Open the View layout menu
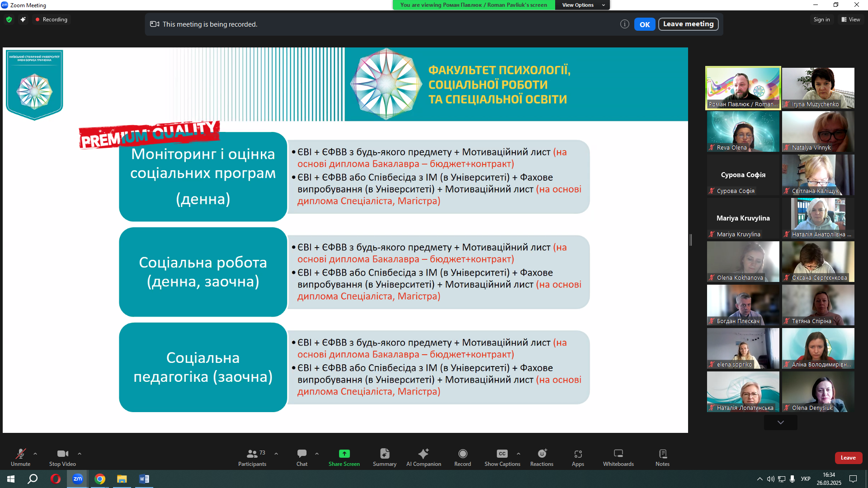868x488 pixels. 850,19
